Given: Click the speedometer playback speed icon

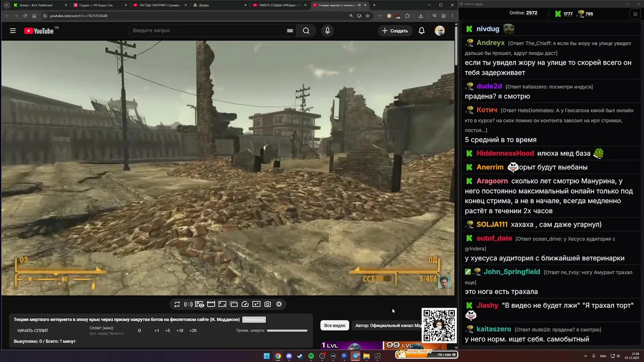Looking at the screenshot, I should (245, 304).
